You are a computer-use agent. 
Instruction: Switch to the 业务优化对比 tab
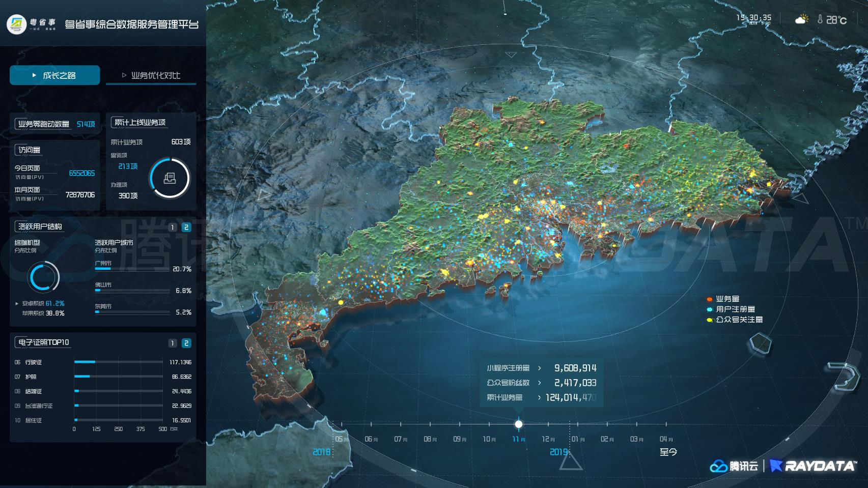tap(151, 75)
